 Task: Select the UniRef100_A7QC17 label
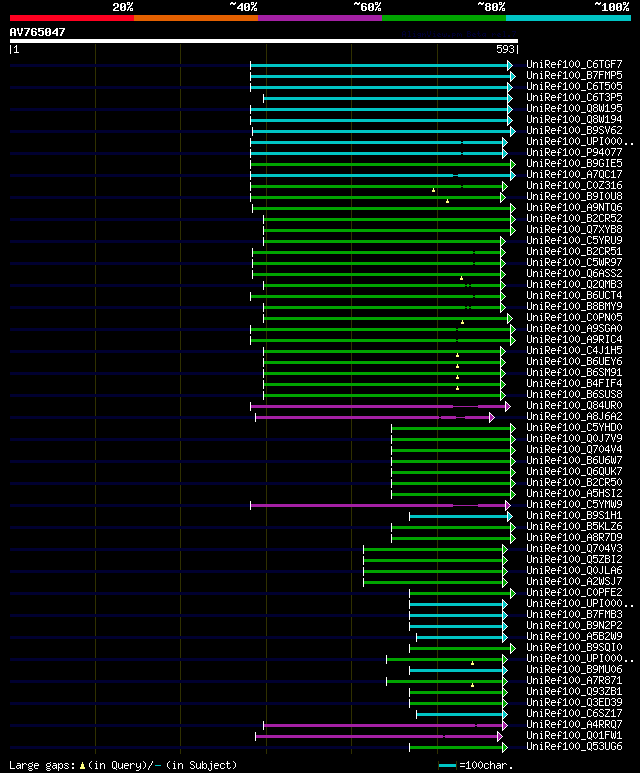click(574, 175)
